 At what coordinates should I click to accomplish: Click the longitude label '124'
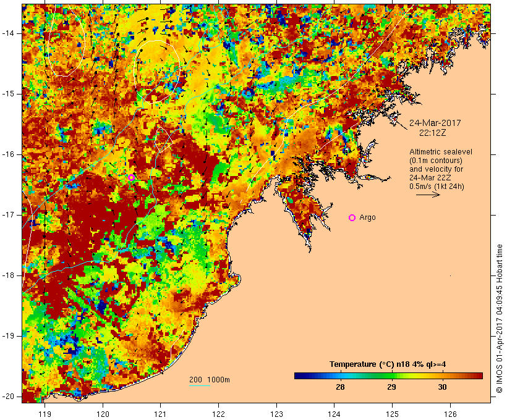(334, 414)
